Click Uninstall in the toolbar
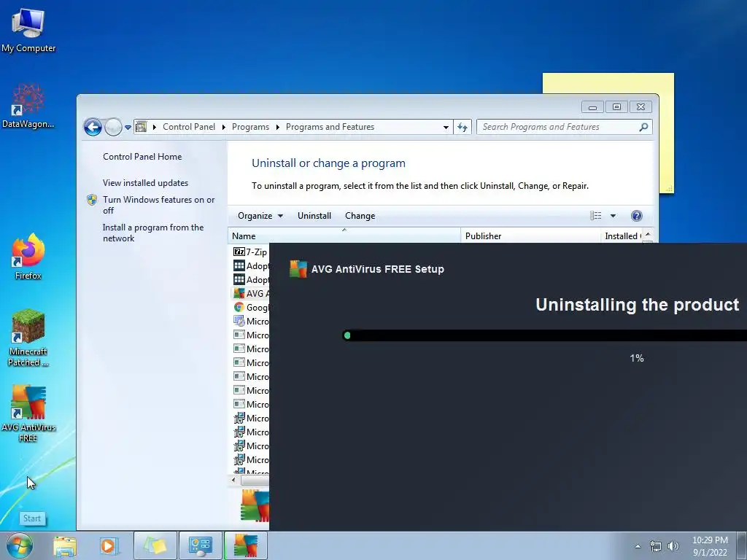 (x=314, y=216)
